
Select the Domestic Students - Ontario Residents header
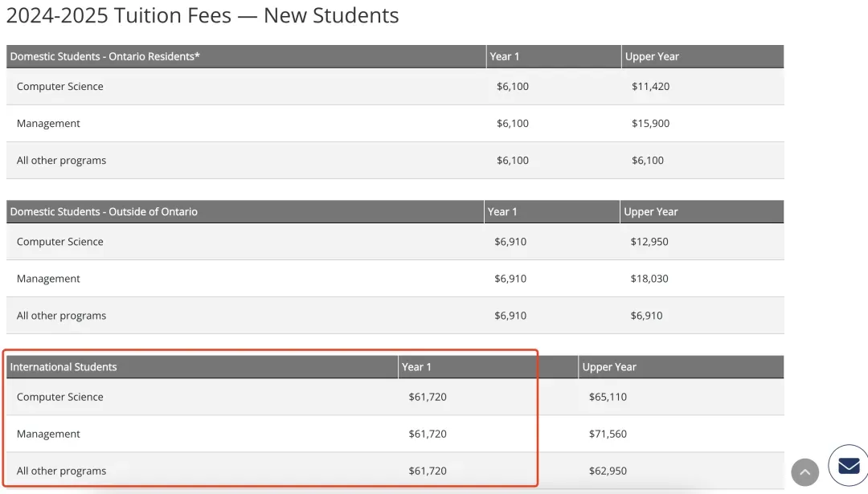(x=104, y=56)
